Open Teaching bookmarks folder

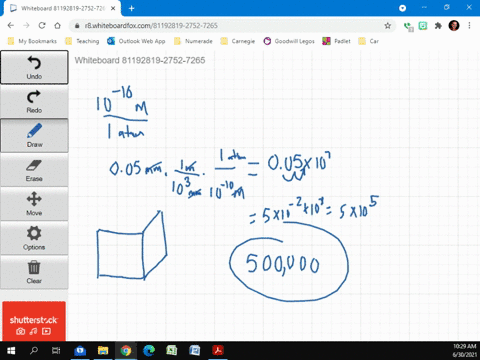click(x=82, y=41)
